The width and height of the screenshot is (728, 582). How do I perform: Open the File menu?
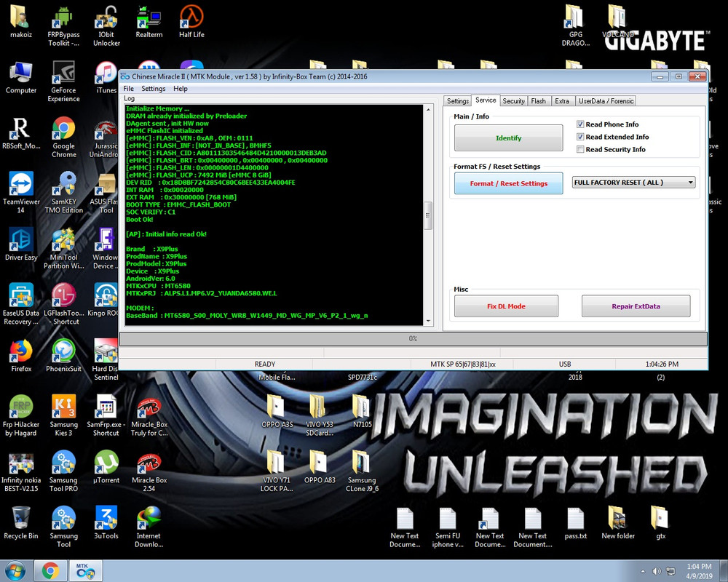[x=128, y=89]
